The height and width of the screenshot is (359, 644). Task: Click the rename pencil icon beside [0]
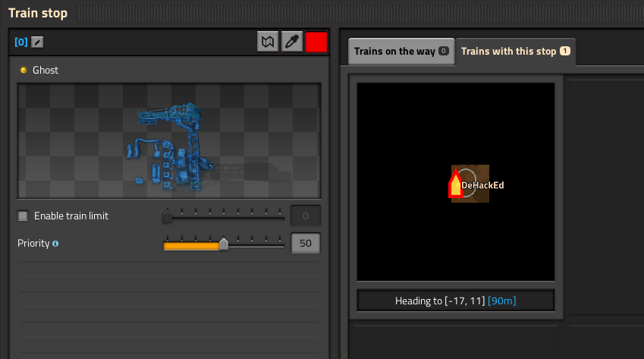pyautogui.click(x=37, y=42)
